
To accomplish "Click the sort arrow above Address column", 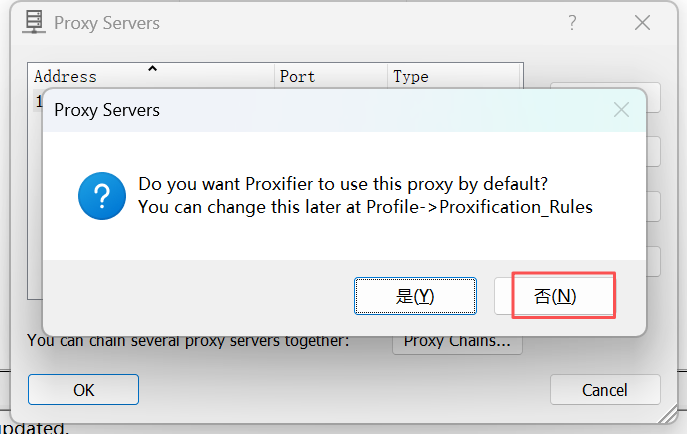I will pos(152,69).
